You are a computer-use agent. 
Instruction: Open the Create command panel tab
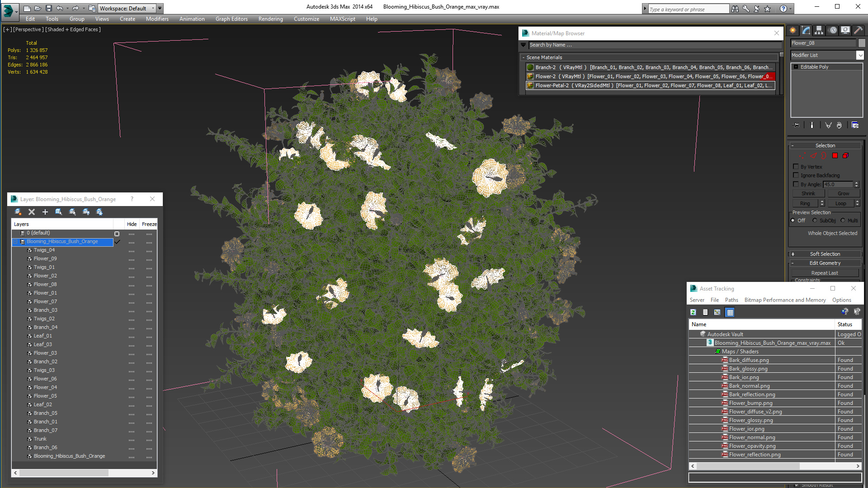(x=793, y=30)
